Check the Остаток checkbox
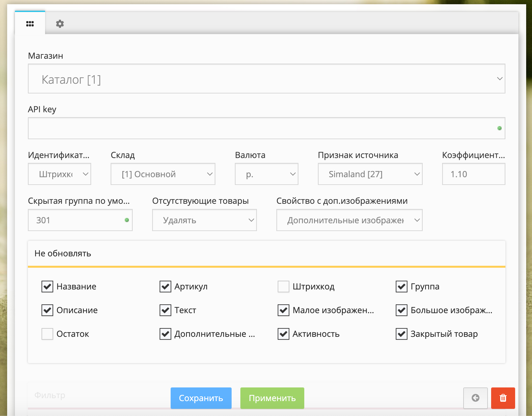 (x=47, y=334)
